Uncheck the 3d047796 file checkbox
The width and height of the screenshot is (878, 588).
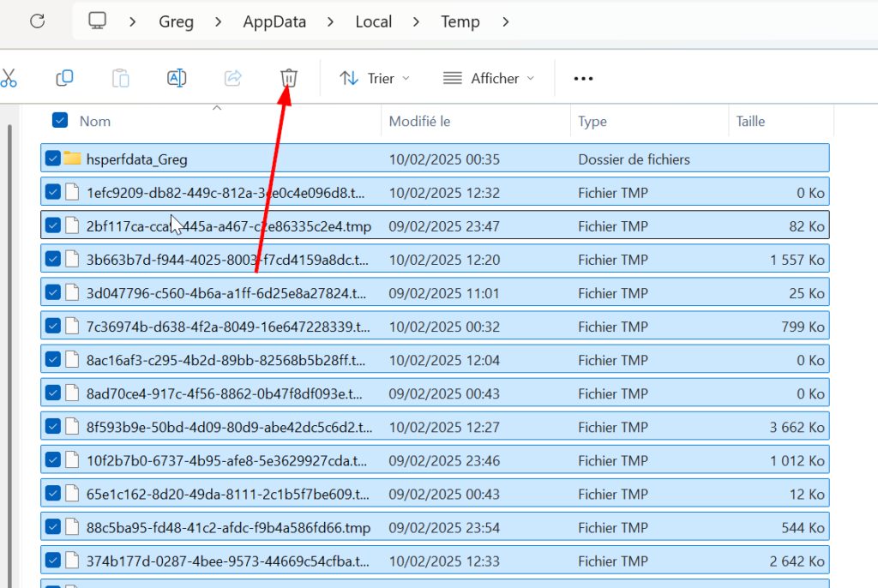(x=52, y=292)
